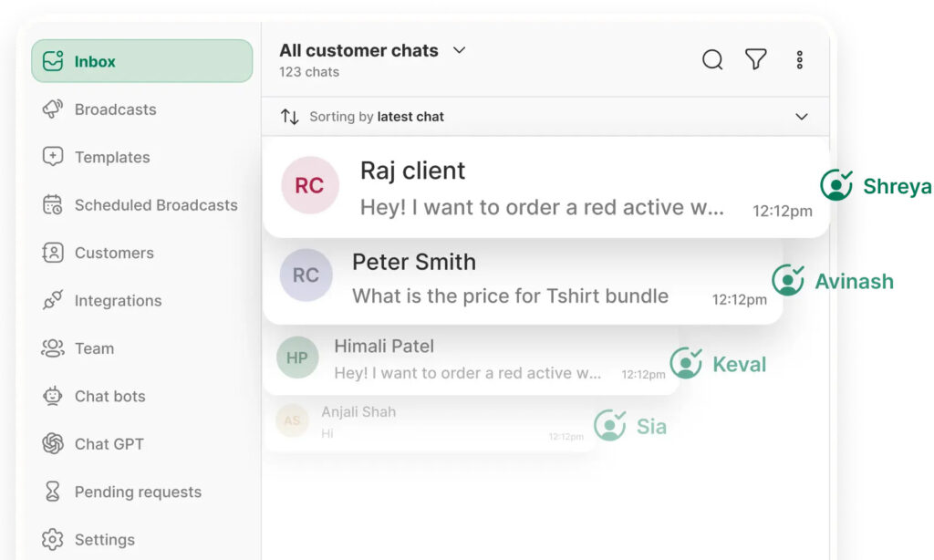Click the Chat bots robot icon
The width and height of the screenshot is (934, 560).
[53, 396]
